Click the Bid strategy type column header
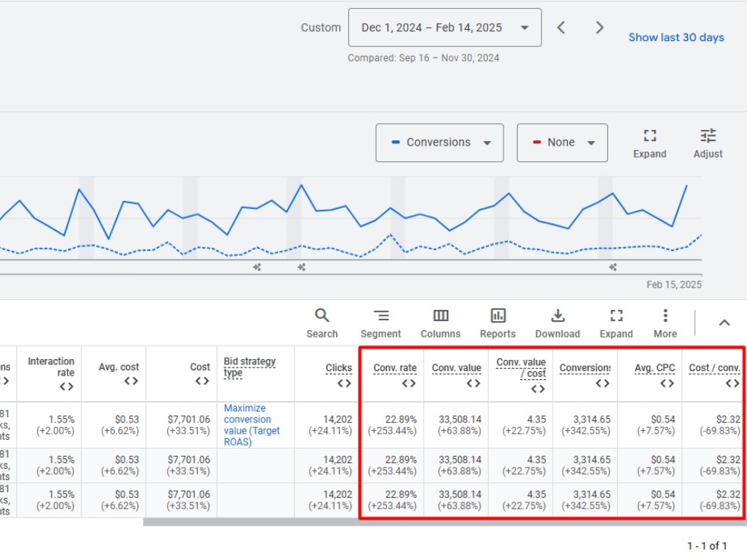 [249, 367]
